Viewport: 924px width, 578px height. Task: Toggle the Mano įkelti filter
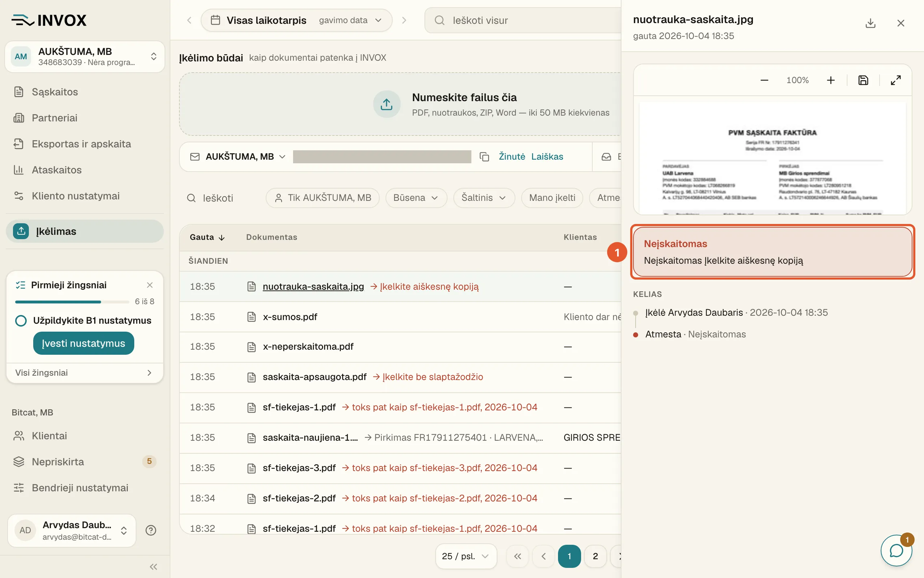tap(552, 198)
